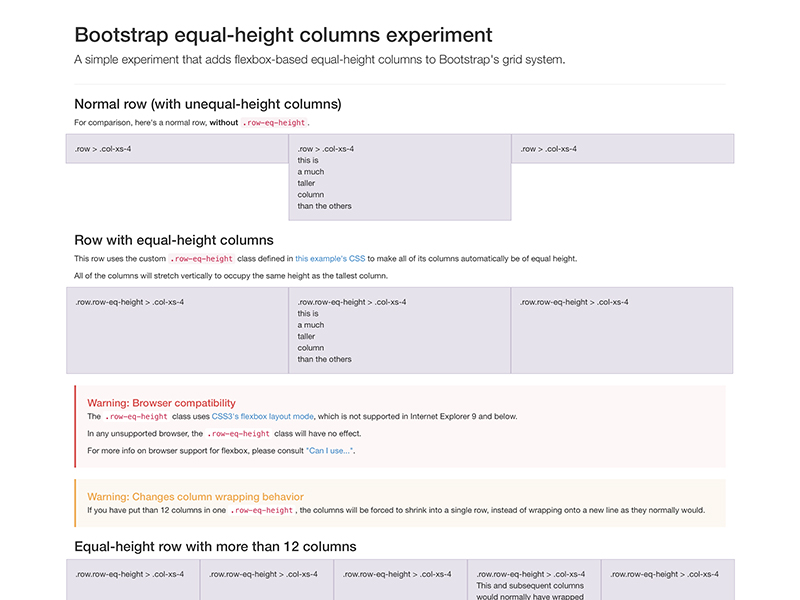Click the first equal-height column box
The height and width of the screenshot is (600, 800).
177,330
